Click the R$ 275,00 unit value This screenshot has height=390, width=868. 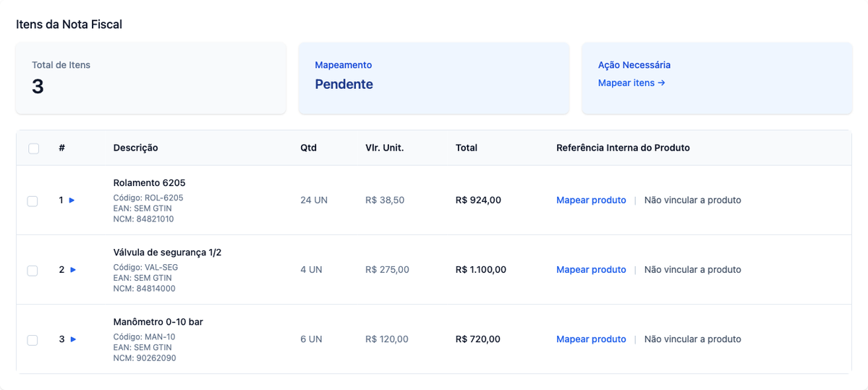click(387, 270)
